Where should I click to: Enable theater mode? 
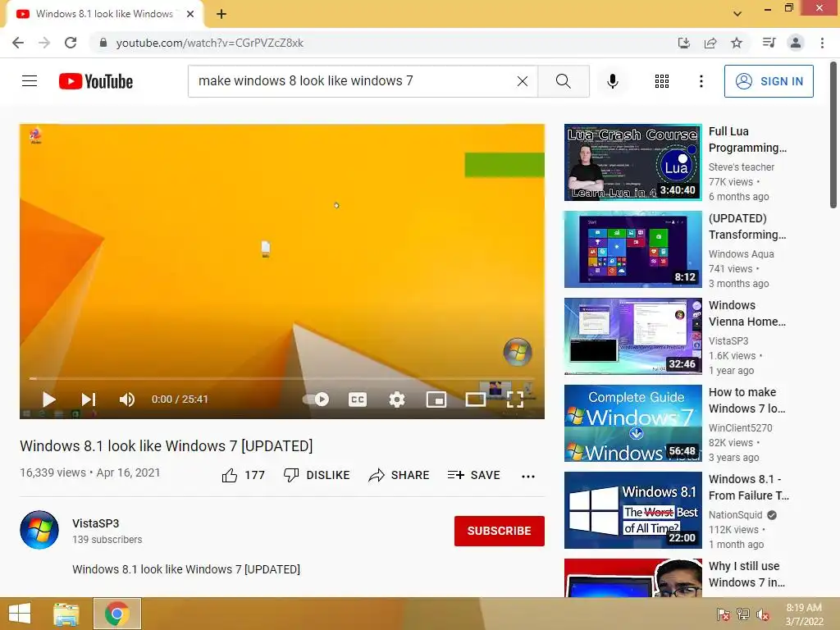[x=475, y=399]
